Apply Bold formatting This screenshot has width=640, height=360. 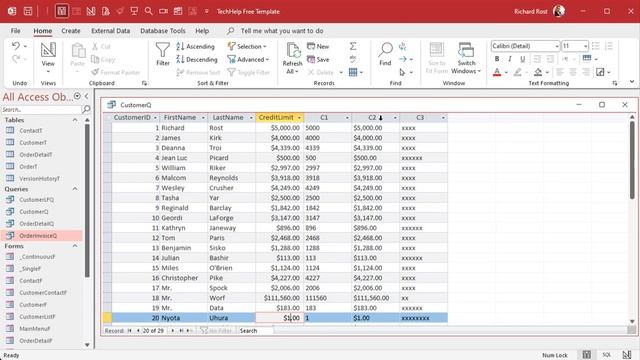[497, 59]
